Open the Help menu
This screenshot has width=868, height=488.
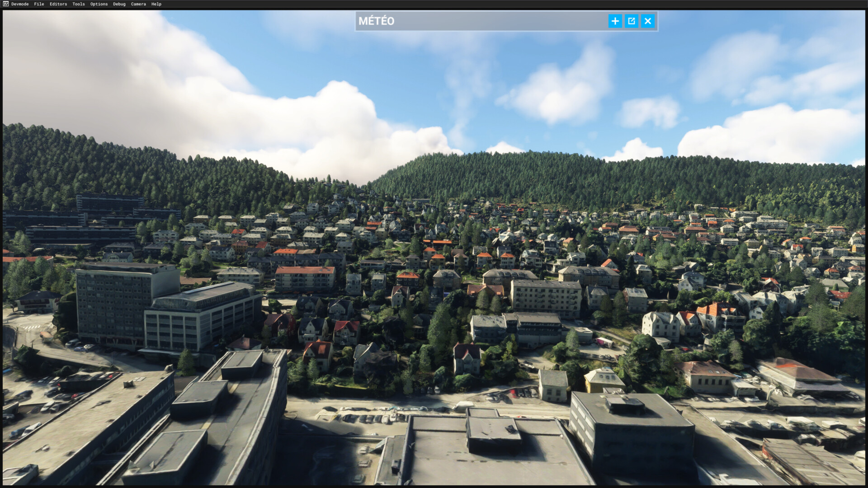[156, 4]
